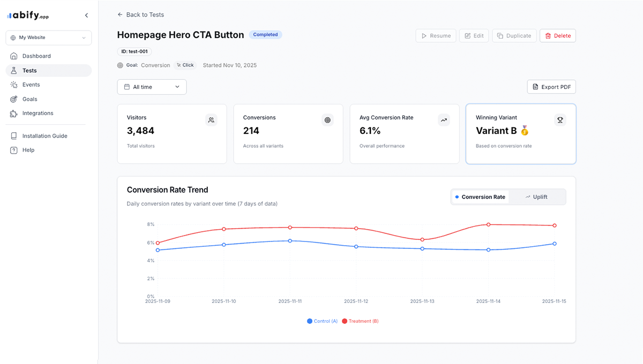
Task: Export the report as PDF
Action: coord(551,87)
